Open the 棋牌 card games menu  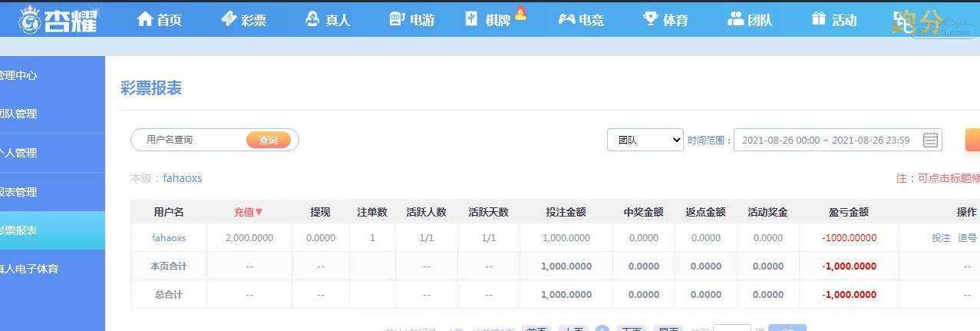click(x=489, y=19)
